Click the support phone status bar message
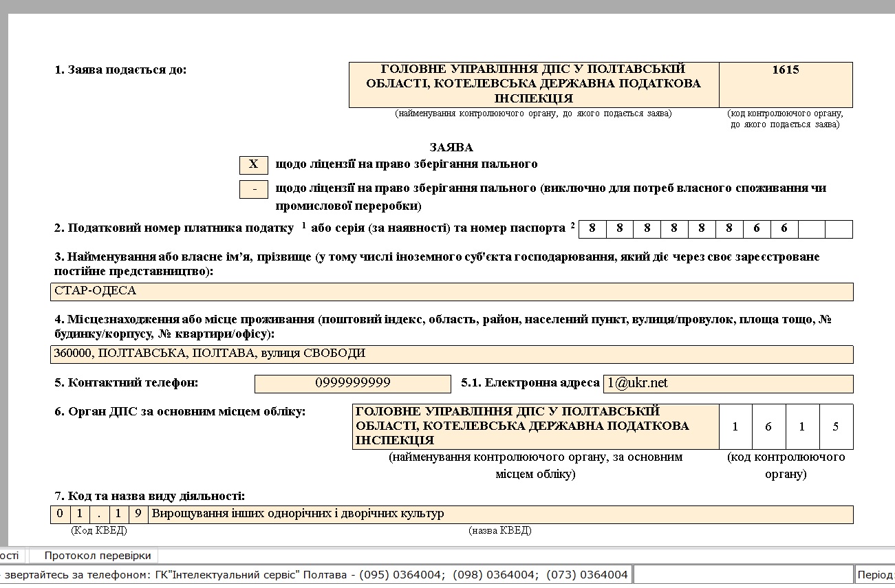The image size is (895, 588). pos(315,574)
